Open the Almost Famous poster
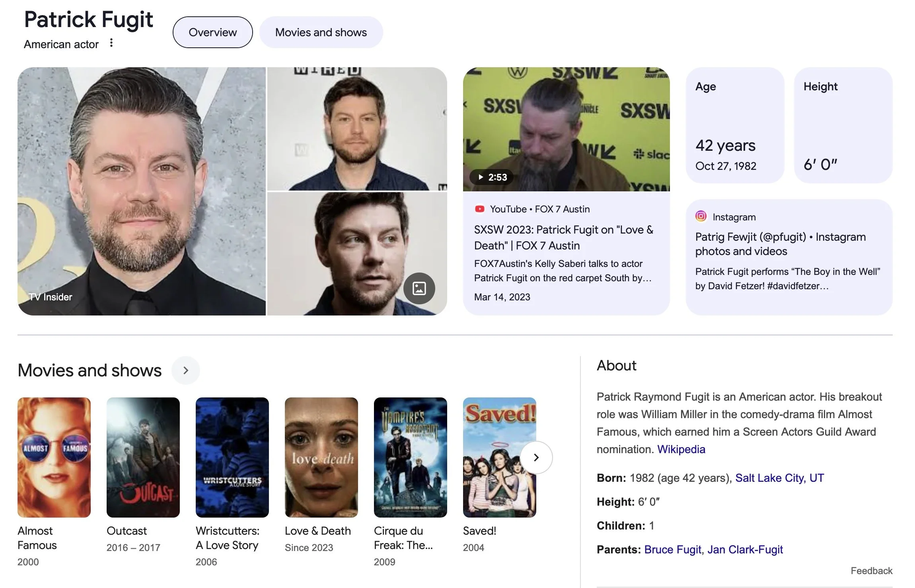Image resolution: width=915 pixels, height=588 pixels. (x=54, y=457)
